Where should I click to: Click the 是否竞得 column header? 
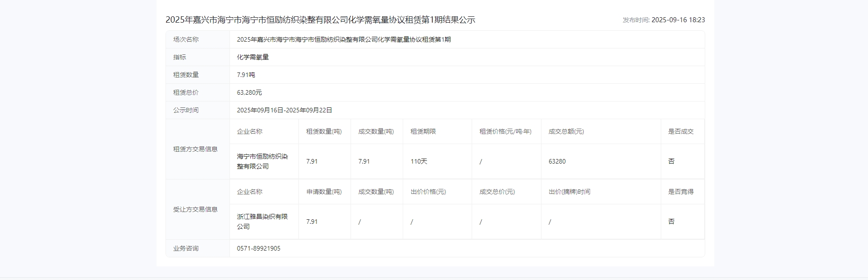(x=680, y=192)
